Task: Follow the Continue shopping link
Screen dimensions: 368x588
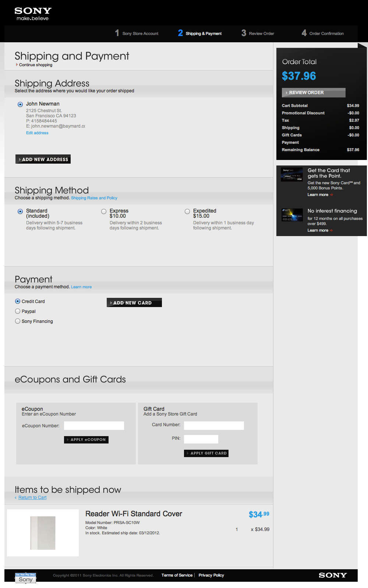Action: point(36,65)
